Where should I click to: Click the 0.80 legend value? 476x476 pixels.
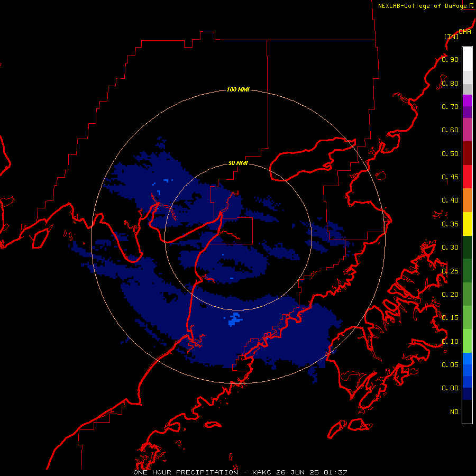coord(450,83)
